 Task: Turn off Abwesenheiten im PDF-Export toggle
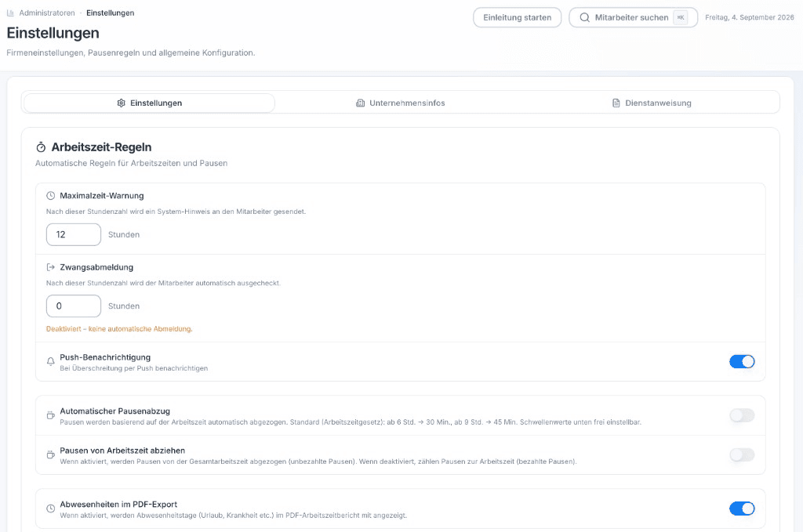tap(742, 508)
